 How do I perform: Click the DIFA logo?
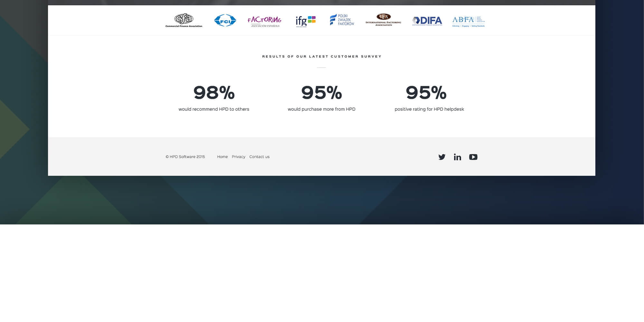tap(427, 21)
